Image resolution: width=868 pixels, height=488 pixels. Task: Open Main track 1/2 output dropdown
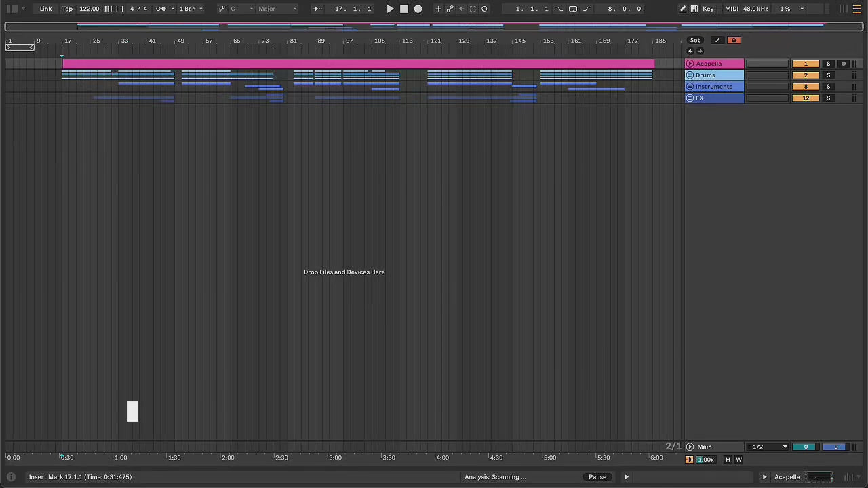coord(769,447)
